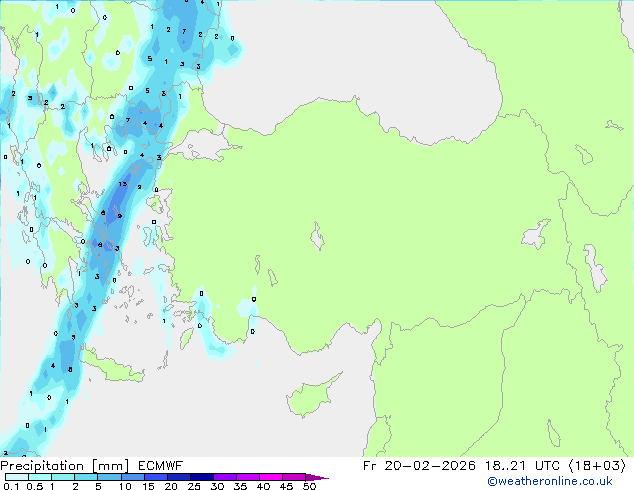
Task: Click the '10' legend scale label
Action: 125,486
